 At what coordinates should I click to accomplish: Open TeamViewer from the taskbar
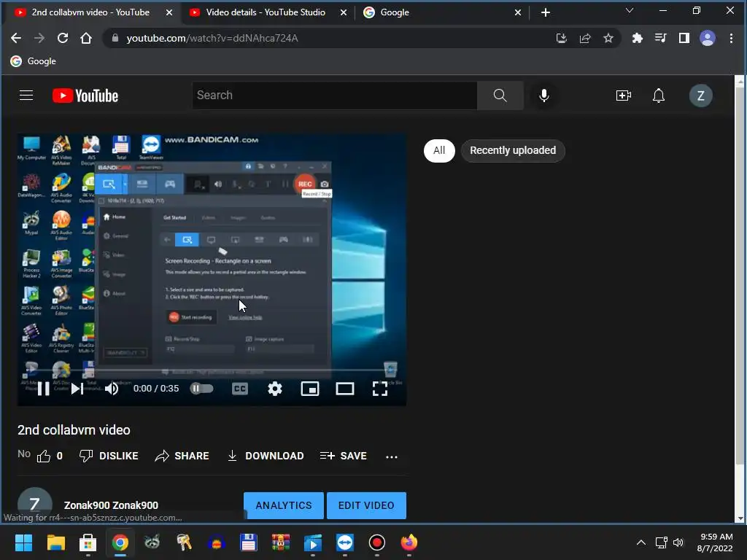tap(345, 542)
